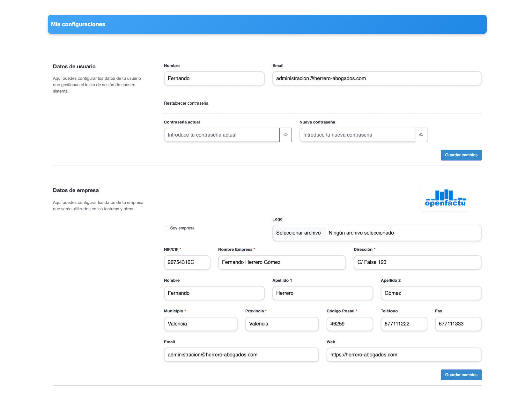This screenshot has width=532, height=403.
Task: Edit the Web field with company URL
Action: pos(403,355)
